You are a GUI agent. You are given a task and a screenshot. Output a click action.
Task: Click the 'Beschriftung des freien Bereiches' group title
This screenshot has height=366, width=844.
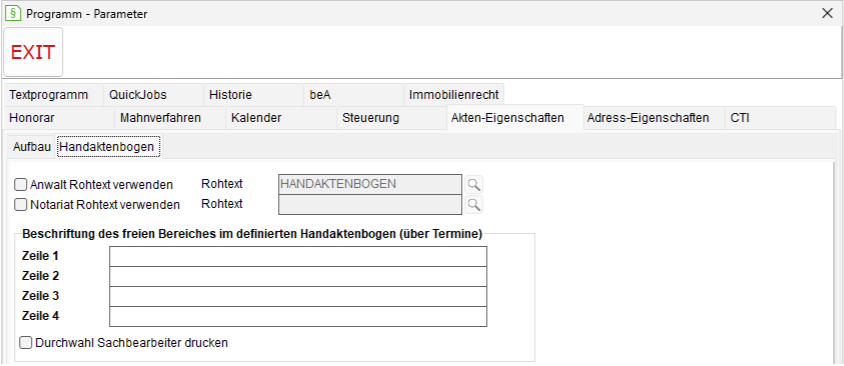pyautogui.click(x=252, y=235)
